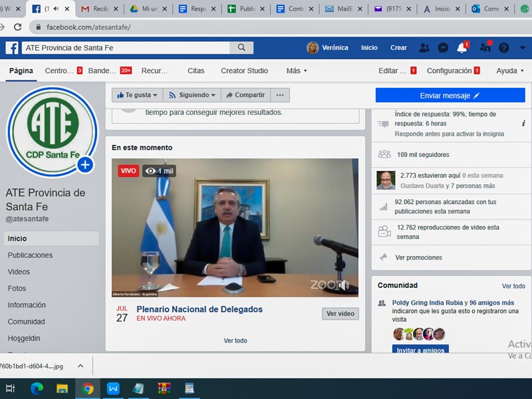Close the Gmail browser tab
Viewport: 532px width, 399px height.
point(116,9)
